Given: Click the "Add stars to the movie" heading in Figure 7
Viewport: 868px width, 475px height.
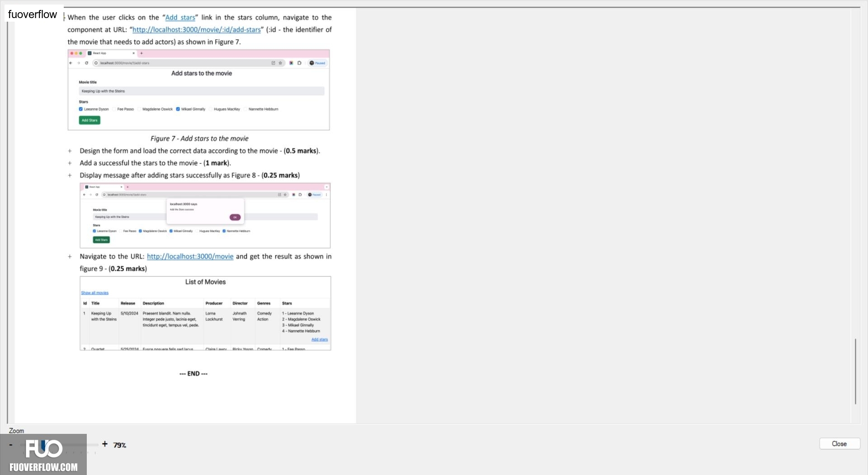Looking at the screenshot, I should click(202, 73).
